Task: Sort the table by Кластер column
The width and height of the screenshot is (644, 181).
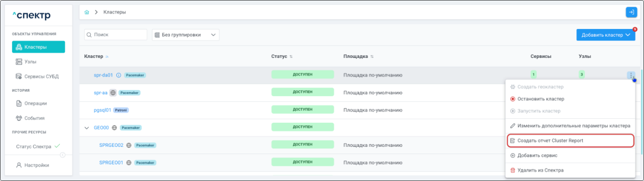Action: [x=107, y=57]
